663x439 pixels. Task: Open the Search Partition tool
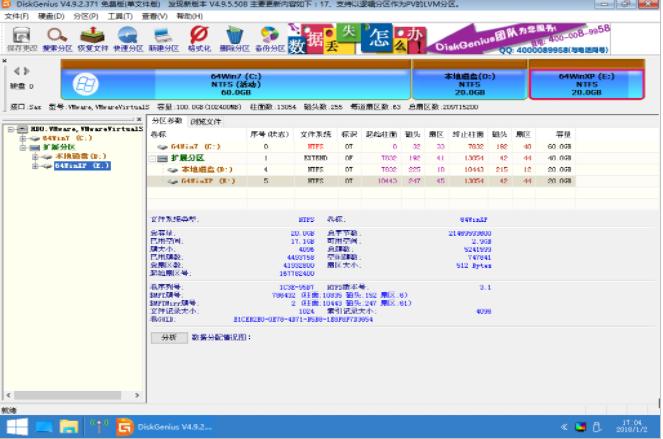click(x=57, y=39)
